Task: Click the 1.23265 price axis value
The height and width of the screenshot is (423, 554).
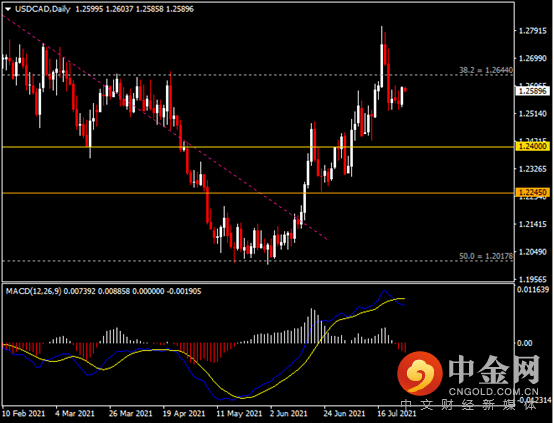Action: [x=532, y=169]
